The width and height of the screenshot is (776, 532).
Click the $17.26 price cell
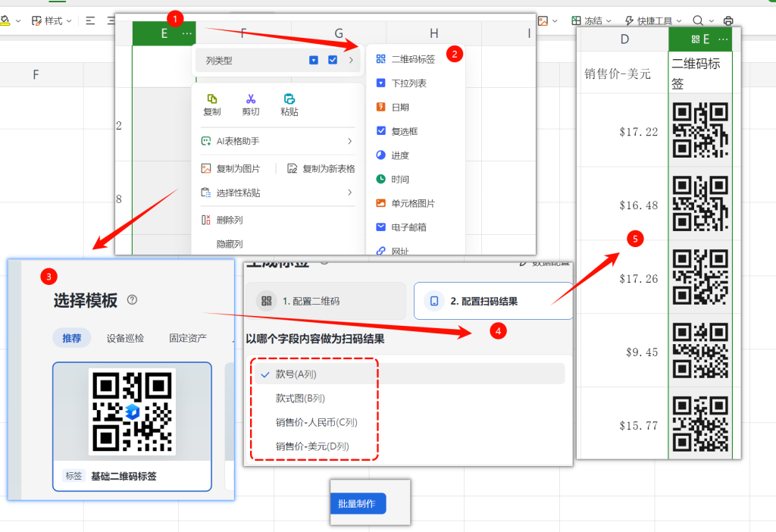click(x=623, y=277)
